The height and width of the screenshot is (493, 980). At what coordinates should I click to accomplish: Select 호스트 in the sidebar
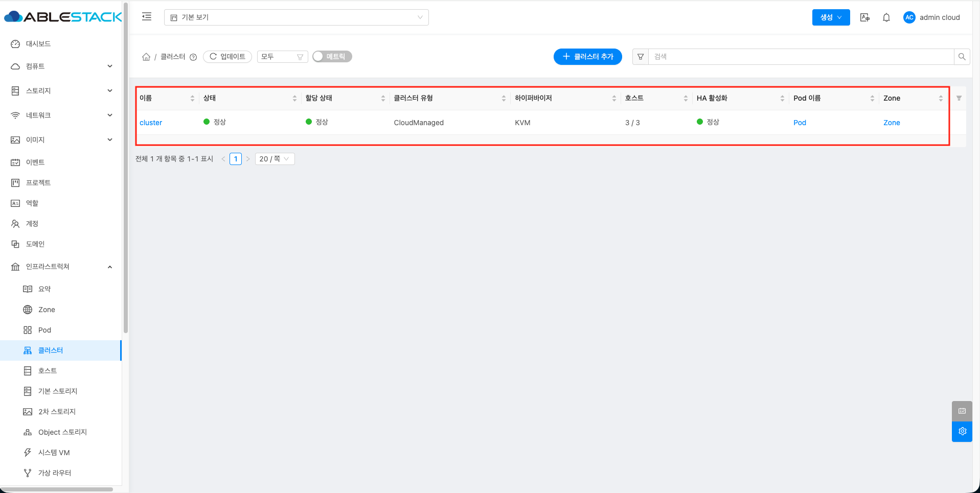click(48, 371)
